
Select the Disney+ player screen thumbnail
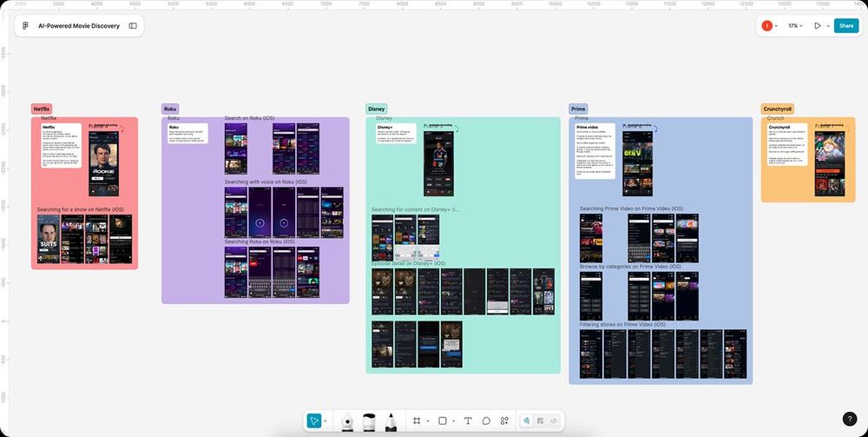pos(439,163)
